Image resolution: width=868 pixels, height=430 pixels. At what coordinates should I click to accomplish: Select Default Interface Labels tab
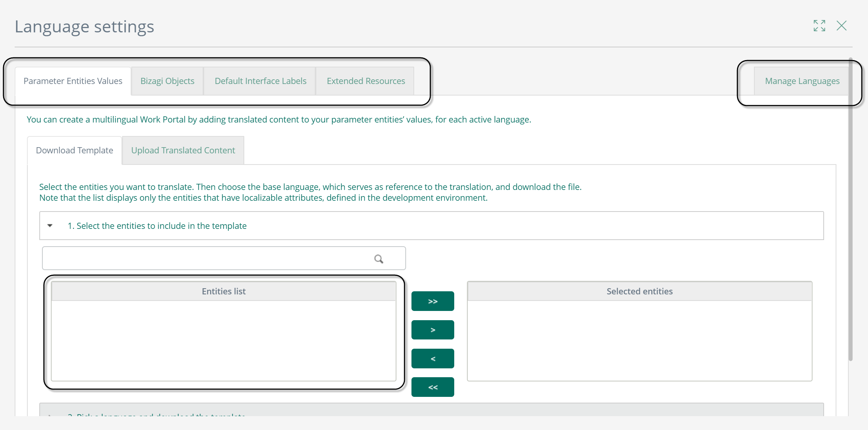(x=260, y=80)
